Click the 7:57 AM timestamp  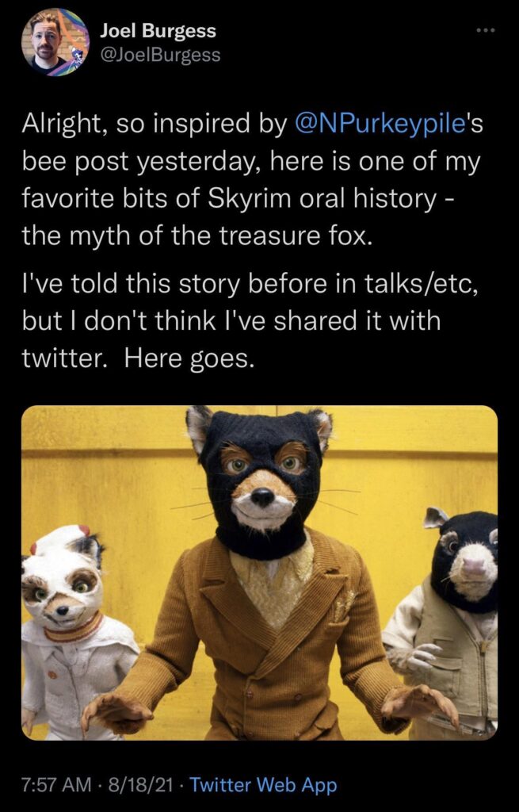tap(57, 785)
